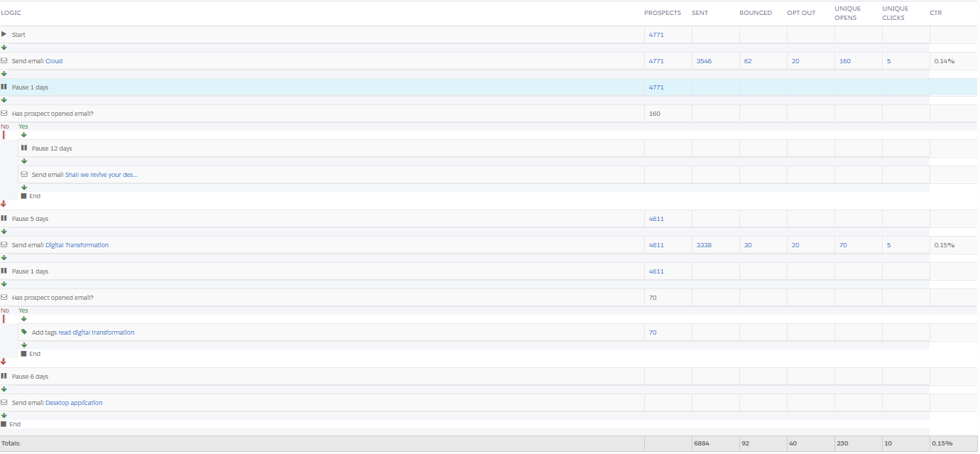This screenshot has height=454, width=980.
Task: Click bounced count 62 for Cloud email
Action: click(748, 61)
